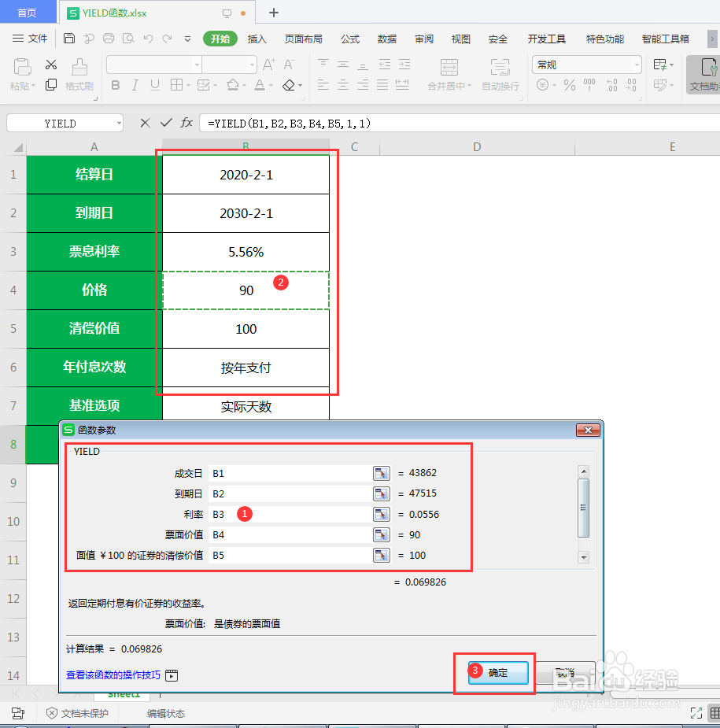
Task: Click range selector for 到期日 field
Action: pyautogui.click(x=381, y=493)
